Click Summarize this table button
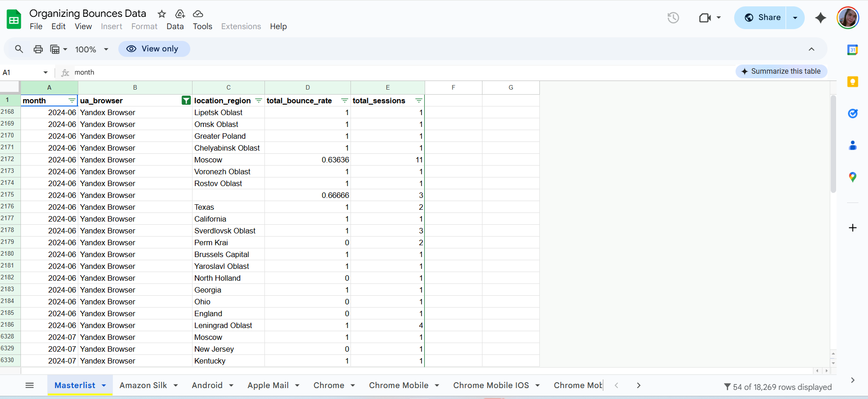The image size is (868, 399). tap(781, 71)
